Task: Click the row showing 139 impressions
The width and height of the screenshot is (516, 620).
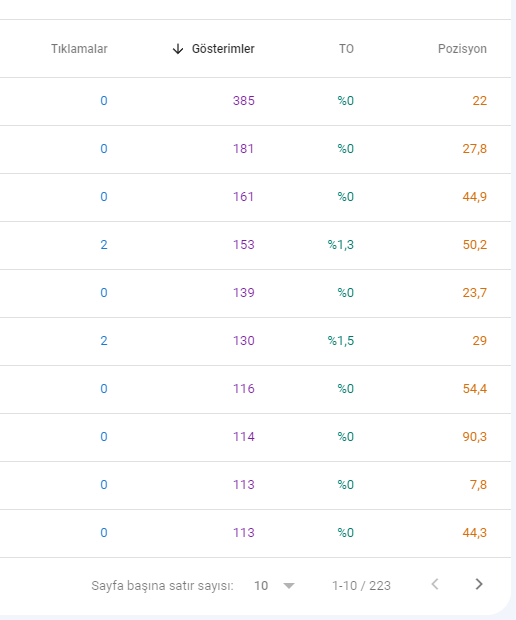Action: pos(255,293)
